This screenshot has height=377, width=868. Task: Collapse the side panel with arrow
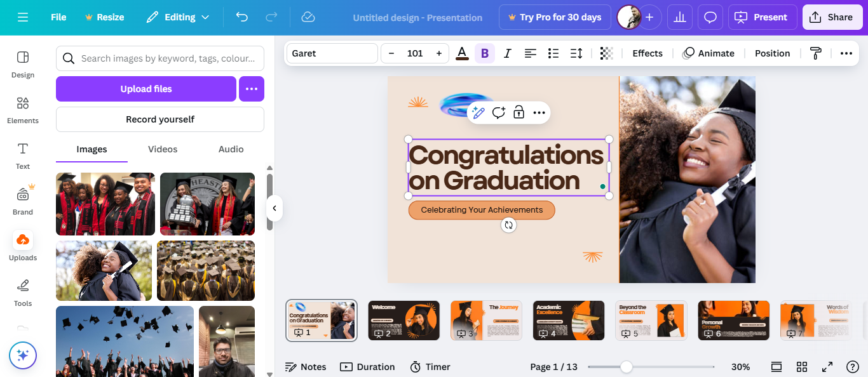[x=275, y=208]
